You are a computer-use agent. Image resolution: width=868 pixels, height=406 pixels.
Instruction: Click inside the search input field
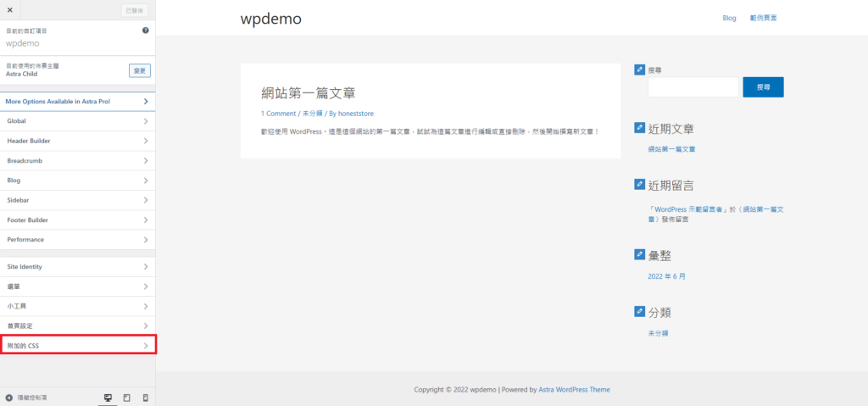point(693,87)
